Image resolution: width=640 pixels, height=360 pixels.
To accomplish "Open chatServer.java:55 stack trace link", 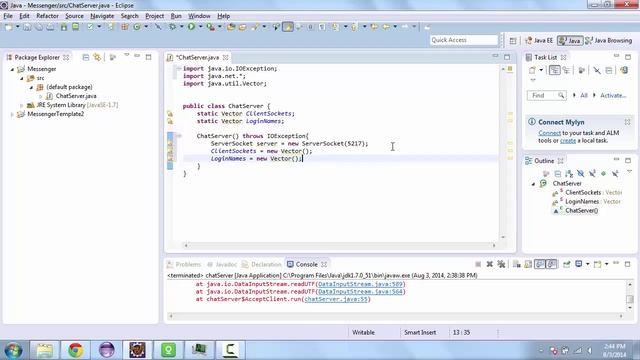I will [336, 299].
